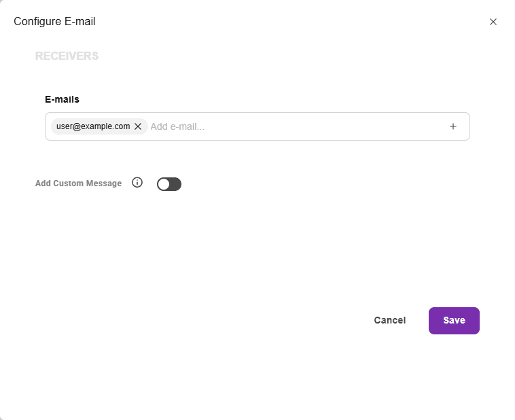Cancel the e-mail configuration

(x=390, y=320)
